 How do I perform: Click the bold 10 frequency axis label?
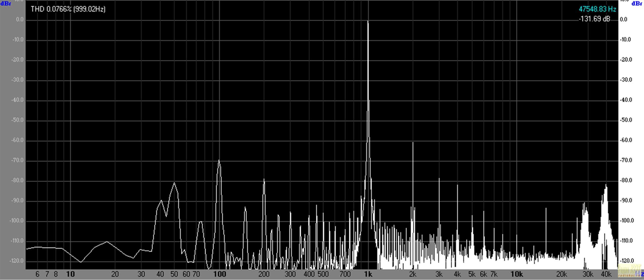[70, 274]
